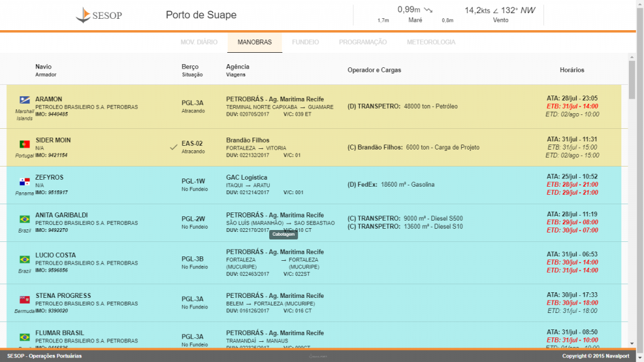The height and width of the screenshot is (362, 644).
Task: Select ship name LUCIO COSTA
Action: point(55,255)
